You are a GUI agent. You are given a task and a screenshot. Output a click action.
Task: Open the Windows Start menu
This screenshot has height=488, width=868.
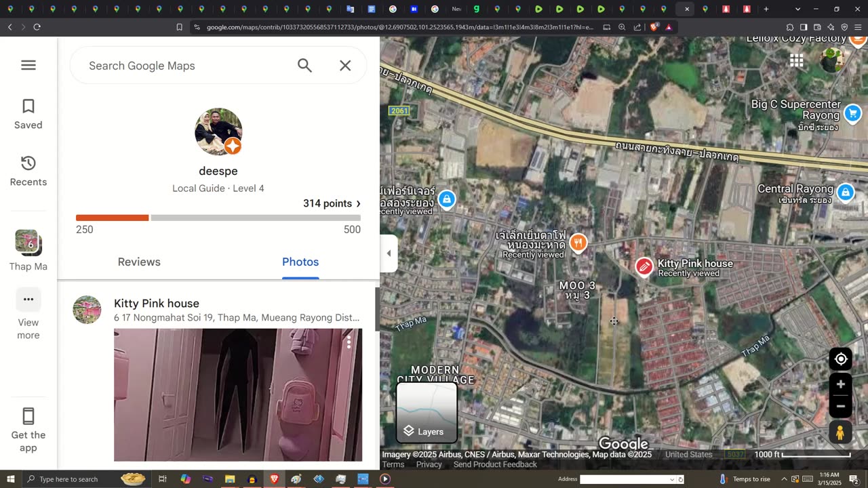(10, 479)
